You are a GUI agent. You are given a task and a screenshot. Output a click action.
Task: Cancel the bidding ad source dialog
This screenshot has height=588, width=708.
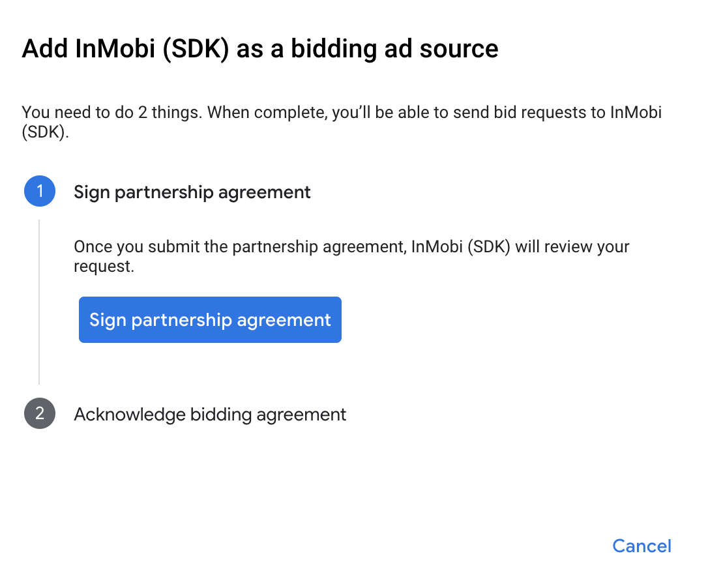642,546
